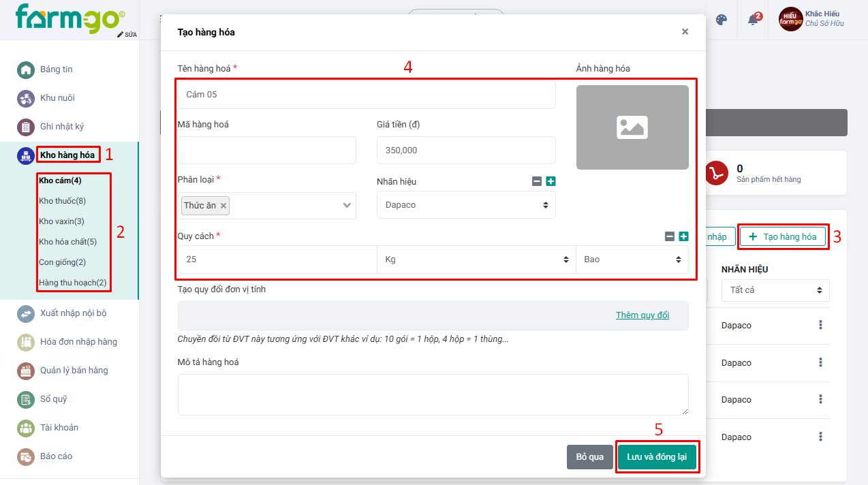The height and width of the screenshot is (485, 868).
Task: Click minus icon above Quy cách
Action: (x=670, y=236)
